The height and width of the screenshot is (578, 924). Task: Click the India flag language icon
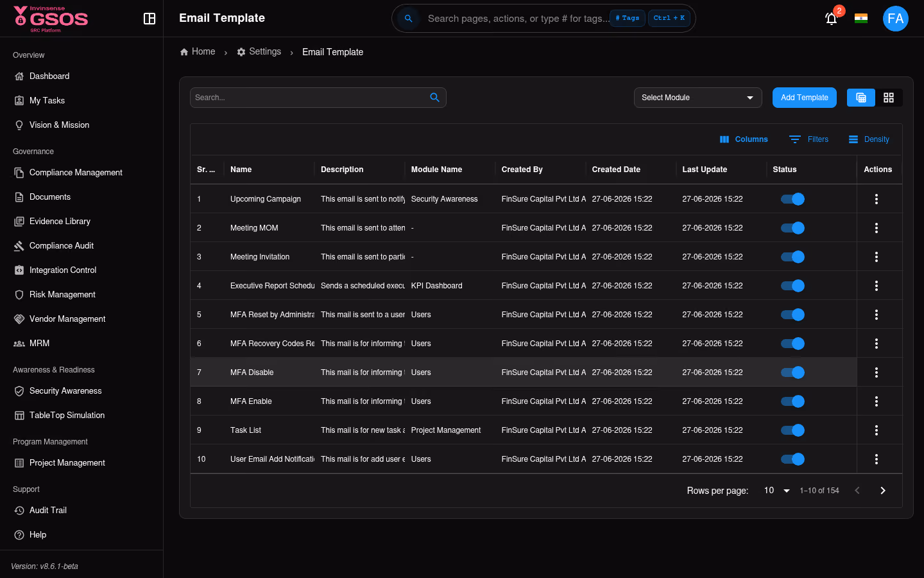point(861,19)
